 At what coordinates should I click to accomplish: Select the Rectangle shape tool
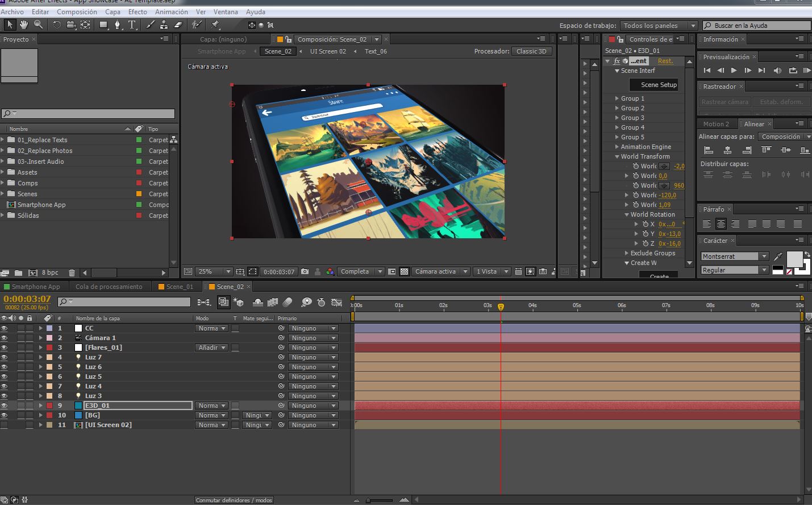(103, 24)
